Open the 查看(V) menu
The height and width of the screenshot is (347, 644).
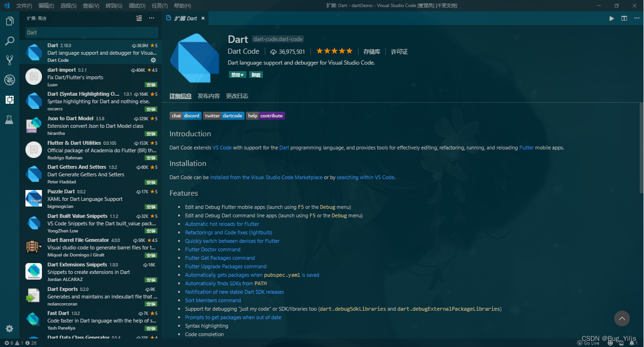pos(91,6)
